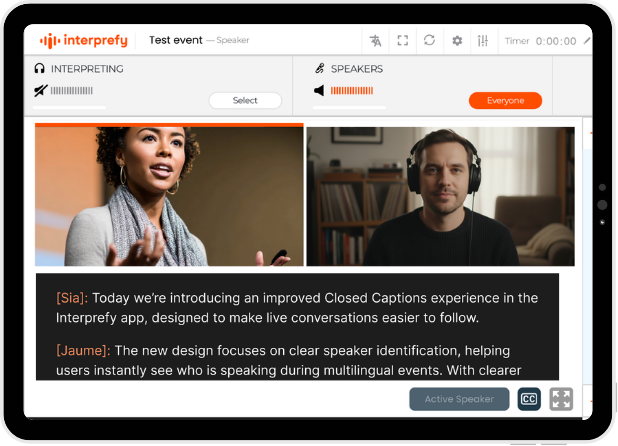
Task: Click the Active Speaker button
Action: click(x=459, y=399)
